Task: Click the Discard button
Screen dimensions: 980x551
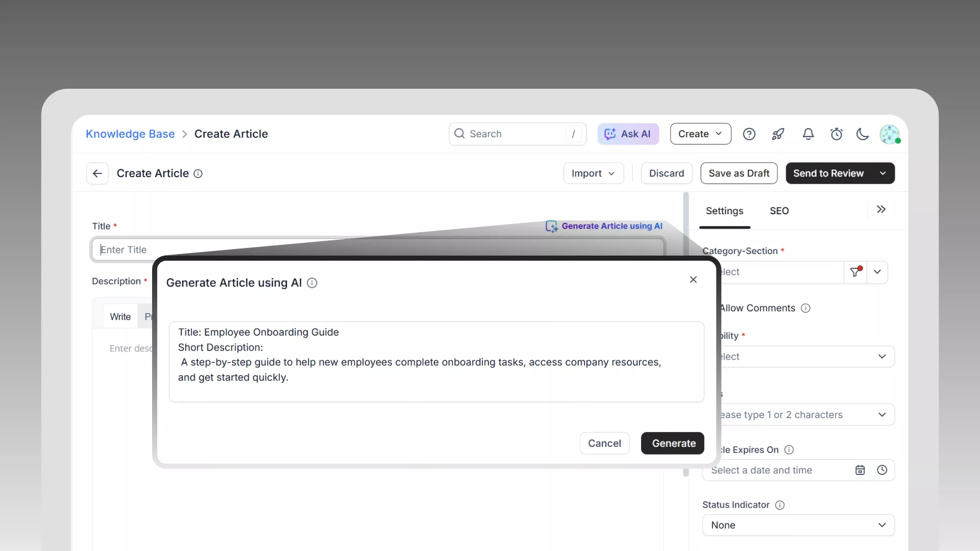Action: (666, 173)
